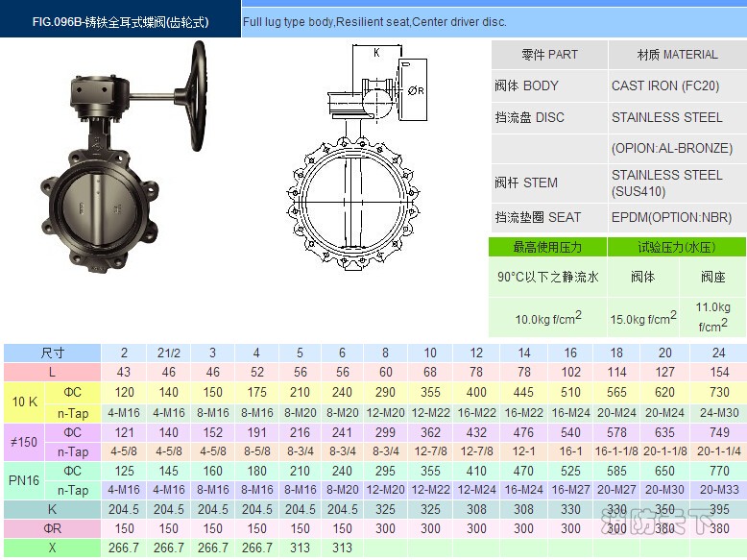Viewport: 747px width, 560px height.
Task: Click the '21/2' size column header
Action: (169, 353)
